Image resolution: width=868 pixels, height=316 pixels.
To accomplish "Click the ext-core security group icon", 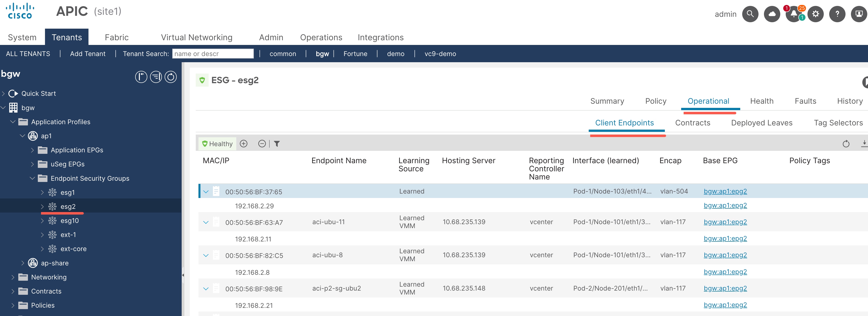I will click(x=52, y=249).
